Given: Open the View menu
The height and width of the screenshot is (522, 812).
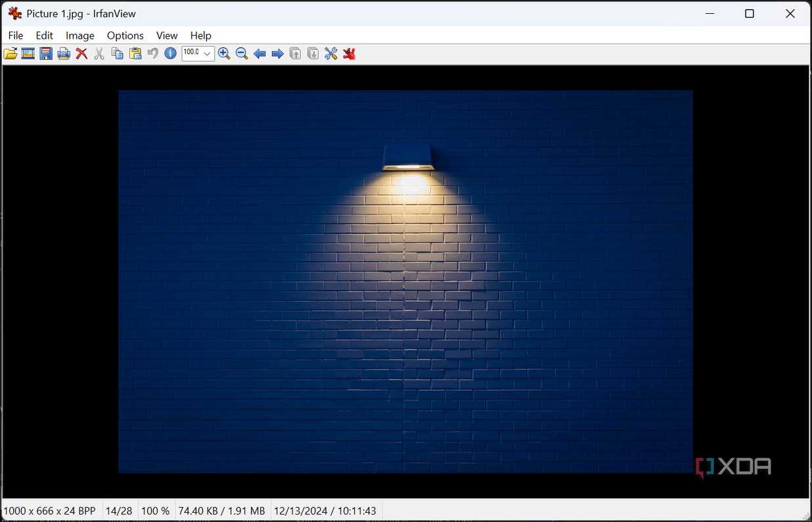Looking at the screenshot, I should point(167,36).
